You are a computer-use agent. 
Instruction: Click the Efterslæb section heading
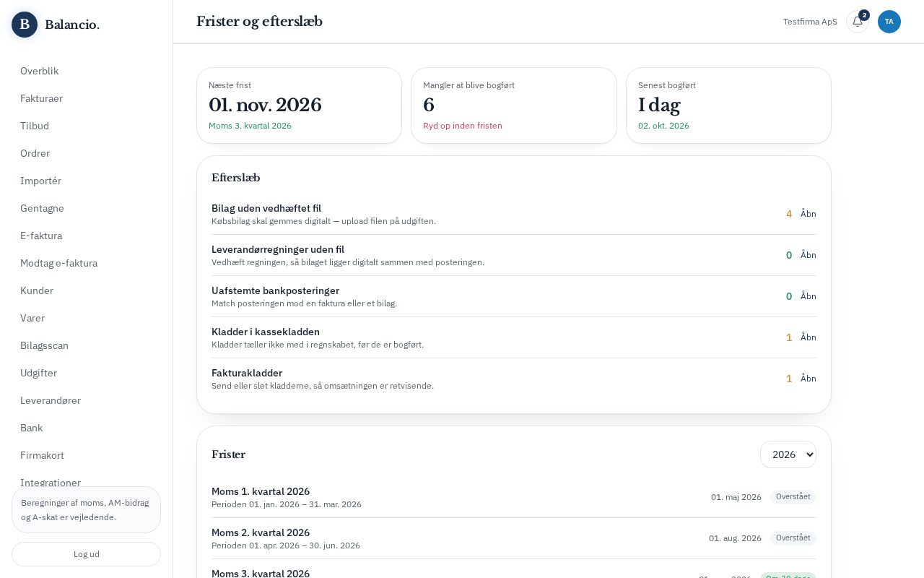(x=235, y=178)
